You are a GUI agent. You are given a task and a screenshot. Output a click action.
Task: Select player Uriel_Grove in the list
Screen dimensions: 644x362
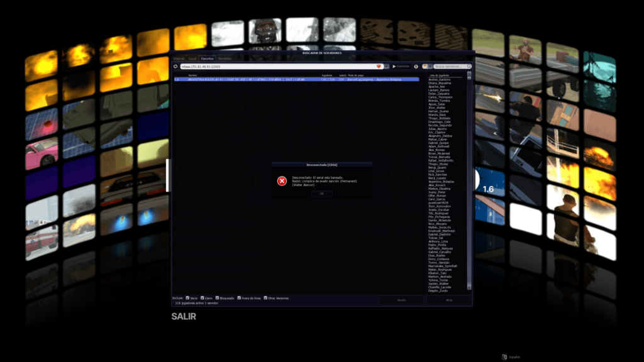pyautogui.click(x=436, y=171)
